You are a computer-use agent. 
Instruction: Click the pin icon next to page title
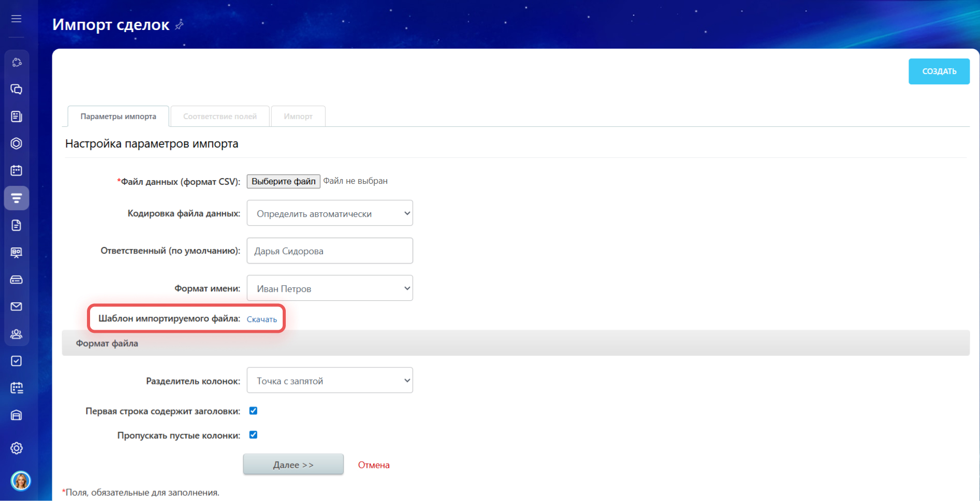pos(180,25)
